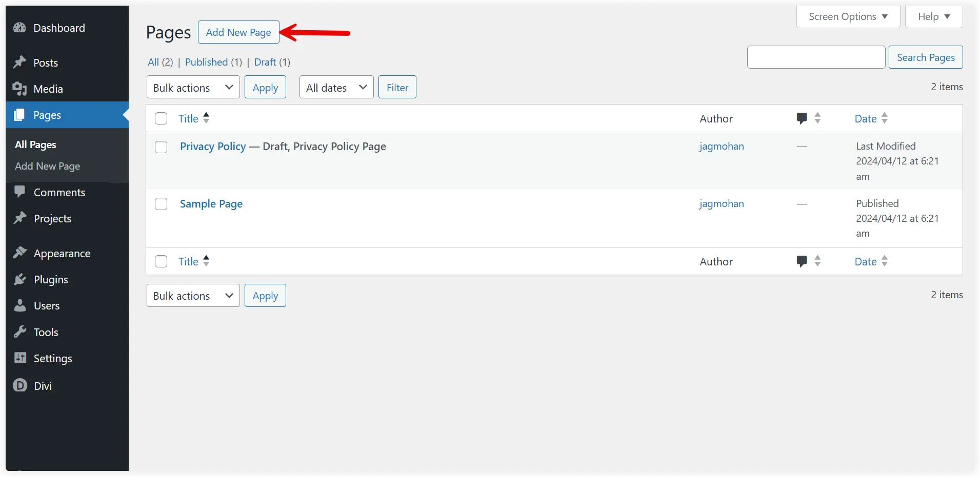Click the bottom Apply button
This screenshot has width=980, height=477.
265,296
